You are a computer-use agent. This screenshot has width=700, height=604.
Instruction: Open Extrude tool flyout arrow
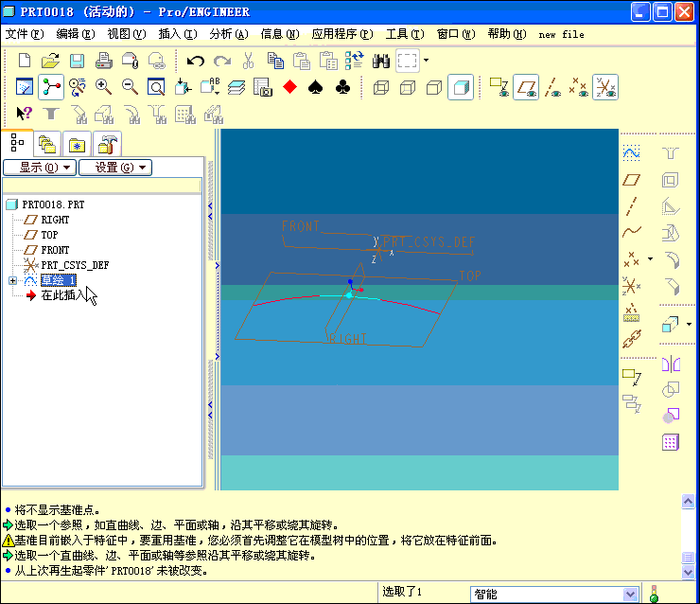(x=689, y=324)
